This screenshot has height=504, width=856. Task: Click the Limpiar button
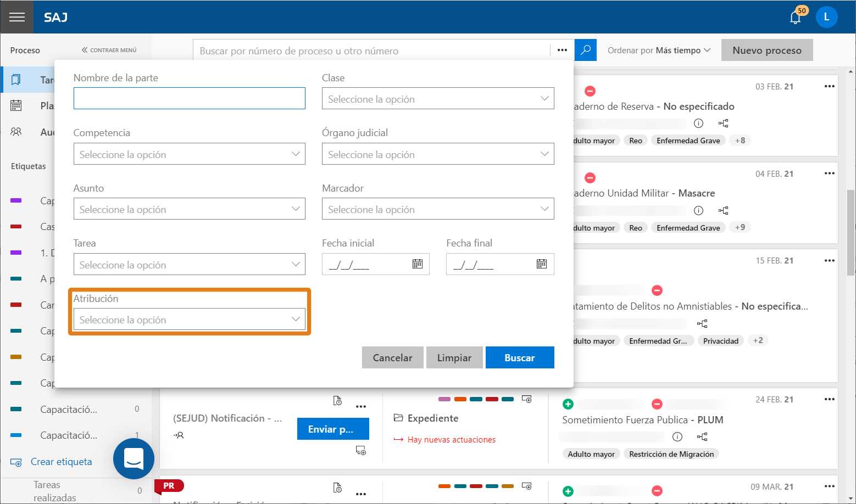454,357
